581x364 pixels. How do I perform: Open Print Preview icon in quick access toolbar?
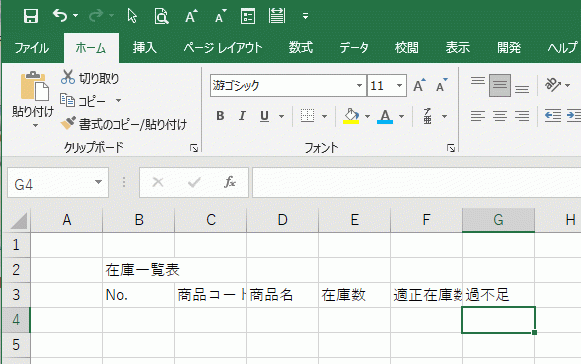coord(162,16)
